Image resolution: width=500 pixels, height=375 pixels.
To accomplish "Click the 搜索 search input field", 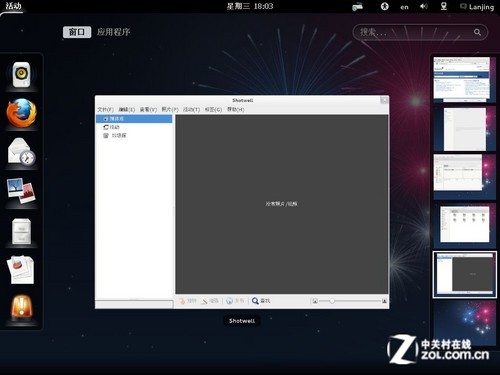I will 420,32.
